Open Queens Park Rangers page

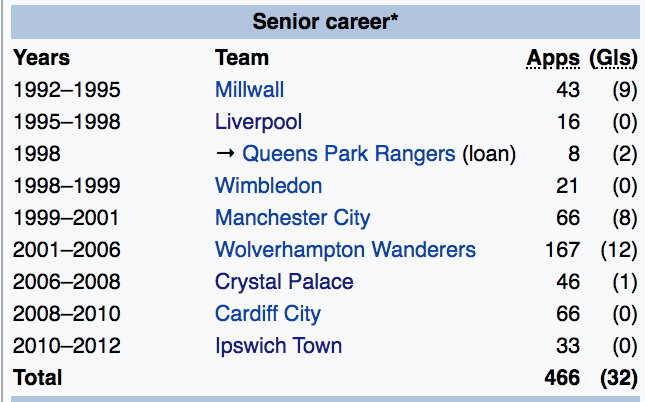coord(349,154)
